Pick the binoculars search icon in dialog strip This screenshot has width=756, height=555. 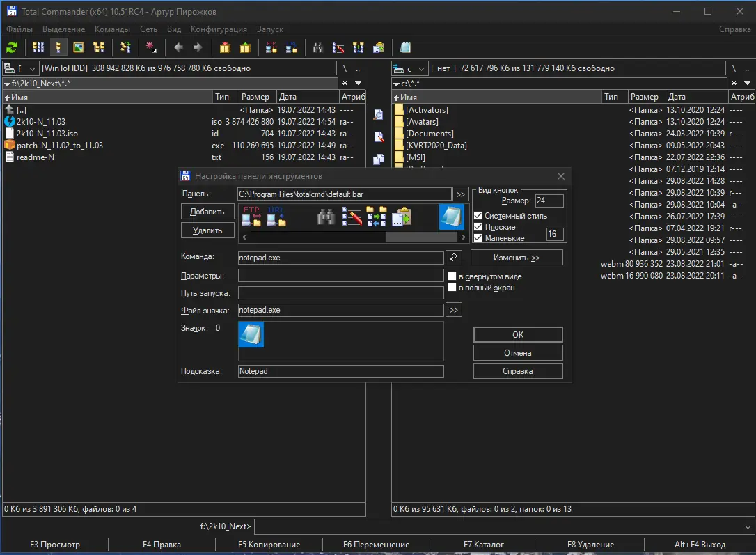click(326, 217)
